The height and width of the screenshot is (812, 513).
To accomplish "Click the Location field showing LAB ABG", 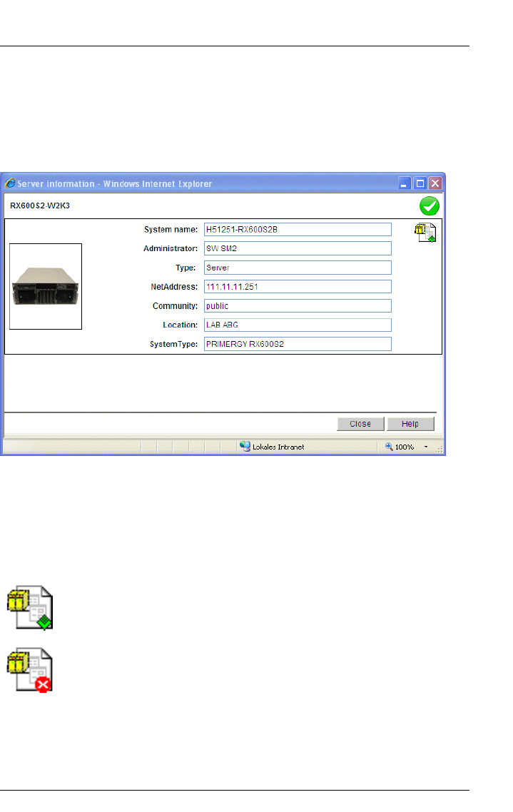I will 298,325.
